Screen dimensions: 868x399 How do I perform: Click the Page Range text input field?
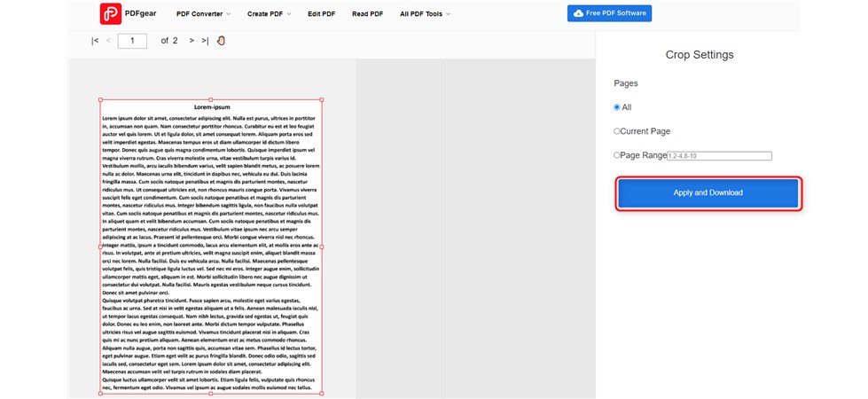tap(719, 156)
